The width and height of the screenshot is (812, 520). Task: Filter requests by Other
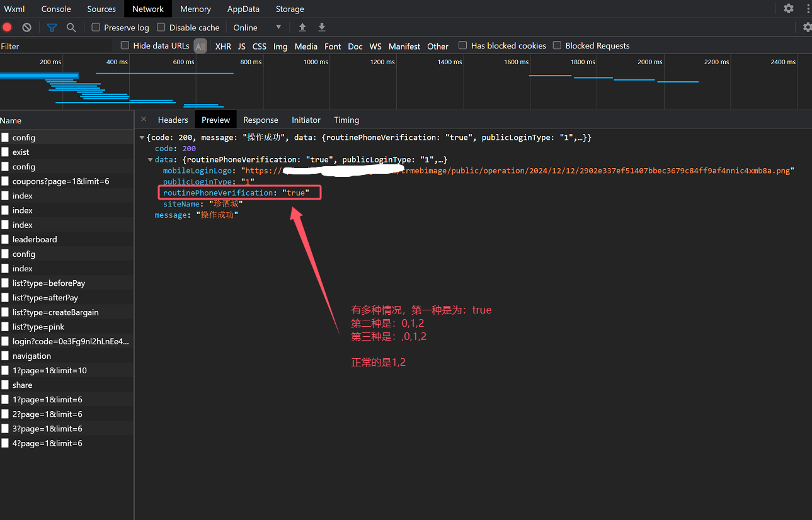(x=438, y=46)
